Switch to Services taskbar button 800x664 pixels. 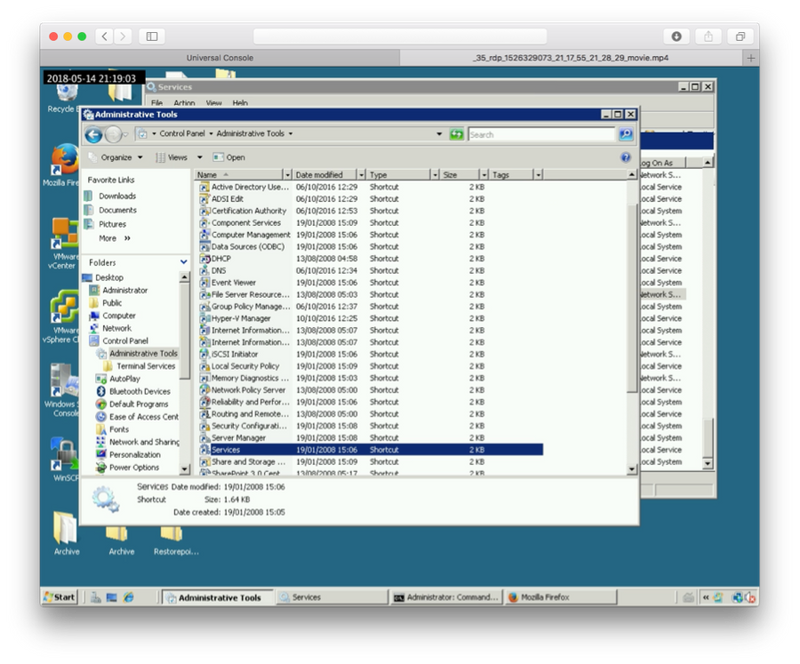[332, 597]
